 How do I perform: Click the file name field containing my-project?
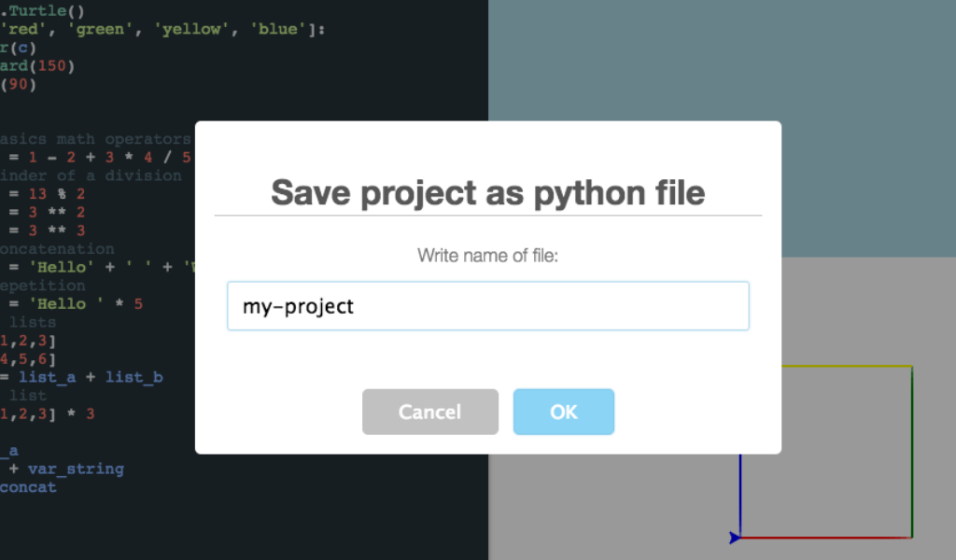pyautogui.click(x=487, y=306)
